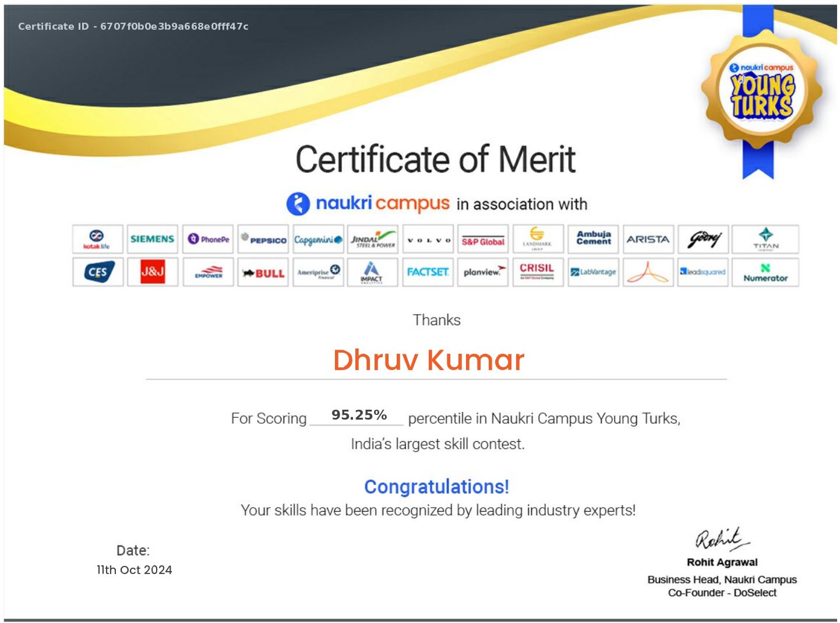Image resolution: width=840 pixels, height=623 pixels.
Task: Click the Congratulations text
Action: (436, 487)
